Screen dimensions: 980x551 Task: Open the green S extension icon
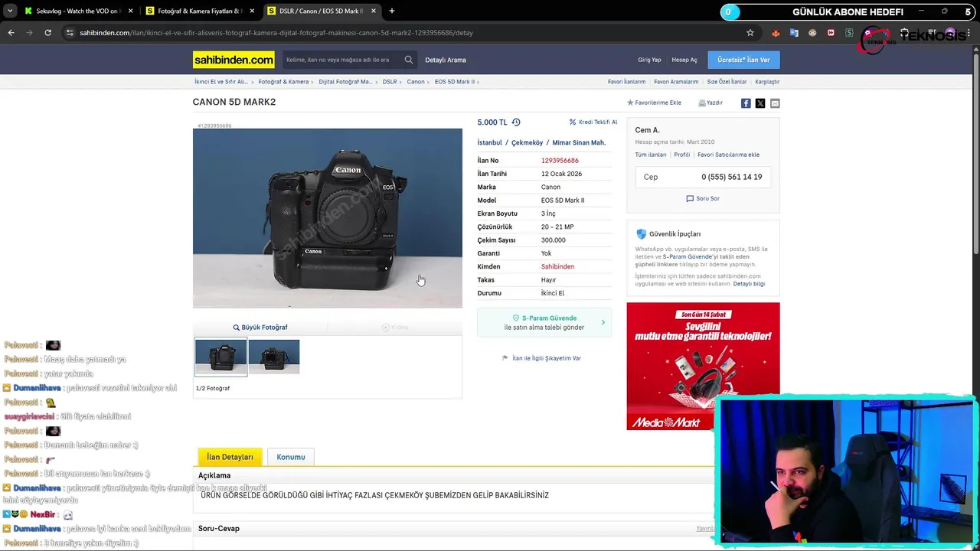tap(849, 33)
